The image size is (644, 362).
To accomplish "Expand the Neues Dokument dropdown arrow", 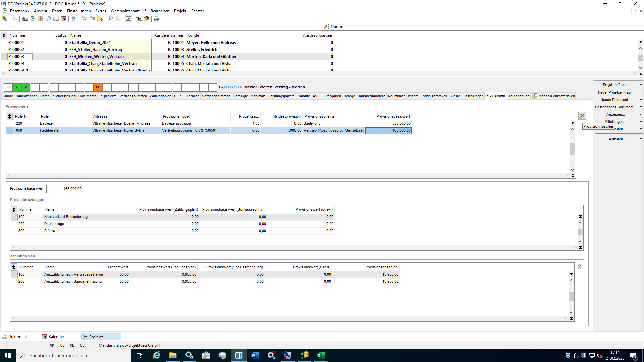I will (x=641, y=100).
